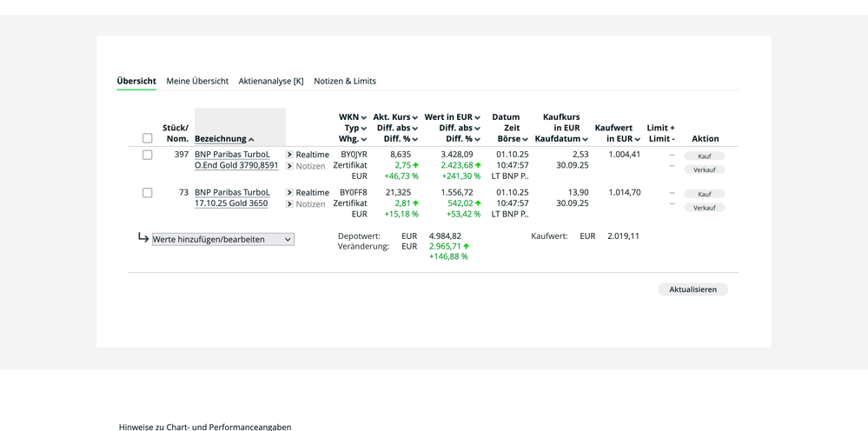Select checkbox for the 397-piece position
Image resolution: width=868 pixels, height=431 pixels.
tap(147, 155)
